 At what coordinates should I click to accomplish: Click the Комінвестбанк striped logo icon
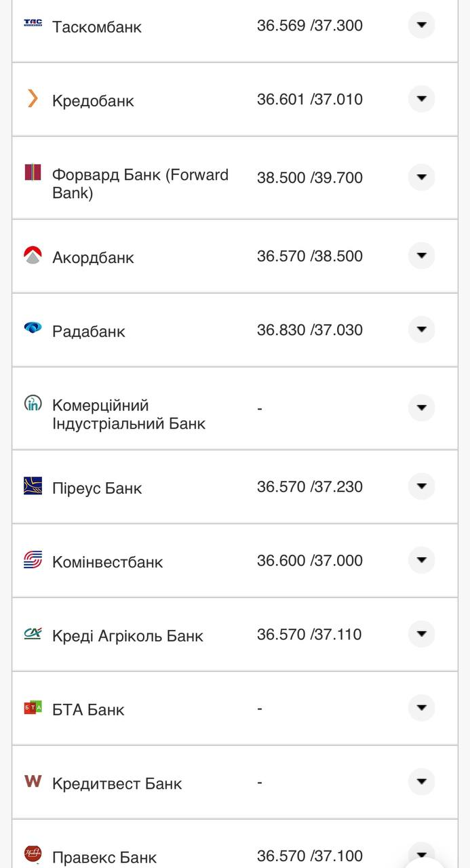33,560
